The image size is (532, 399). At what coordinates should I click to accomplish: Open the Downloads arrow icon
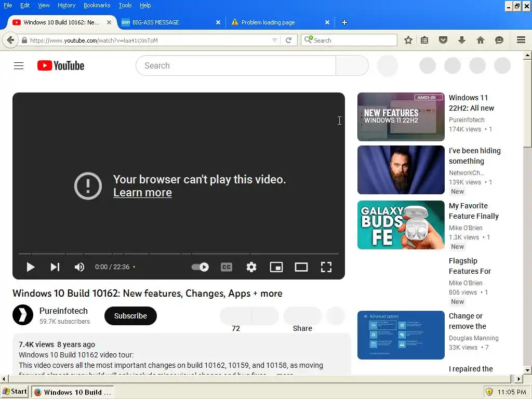coord(462,41)
